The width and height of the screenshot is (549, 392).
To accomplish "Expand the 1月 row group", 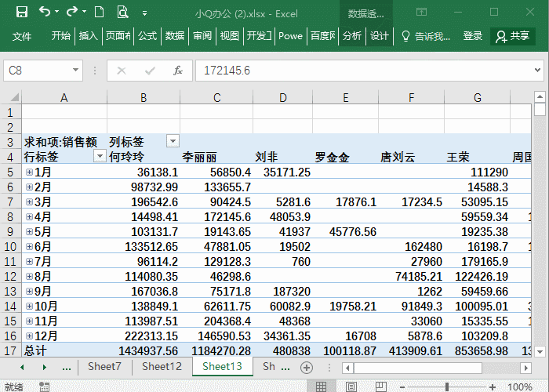I will point(29,172).
